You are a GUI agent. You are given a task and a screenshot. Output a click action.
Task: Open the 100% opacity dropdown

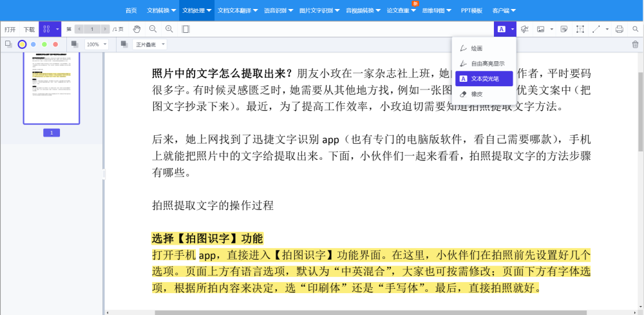tap(97, 44)
